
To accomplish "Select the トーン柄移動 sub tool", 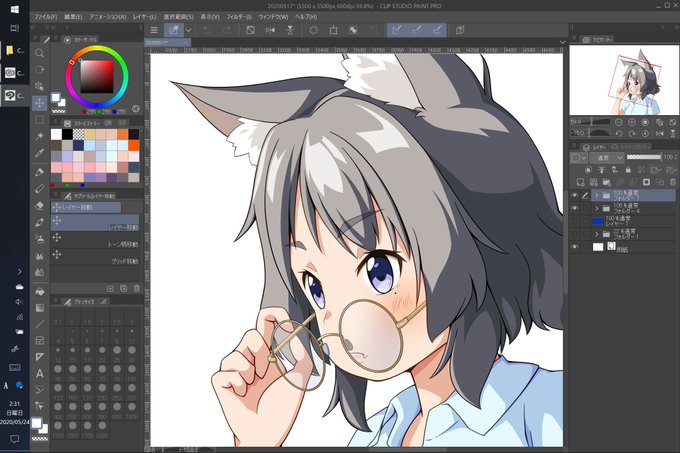I will tap(95, 240).
